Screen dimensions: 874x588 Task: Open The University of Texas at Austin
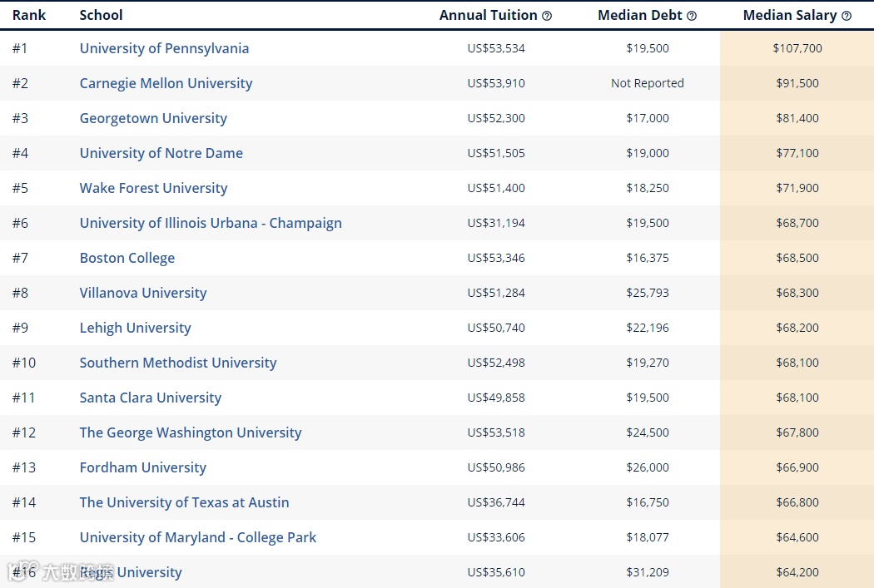coord(185,503)
